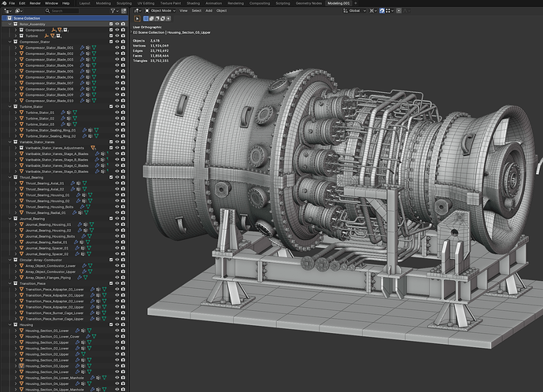Uncheck the Rotor_Assembly collection checkbox

pyautogui.click(x=111, y=24)
